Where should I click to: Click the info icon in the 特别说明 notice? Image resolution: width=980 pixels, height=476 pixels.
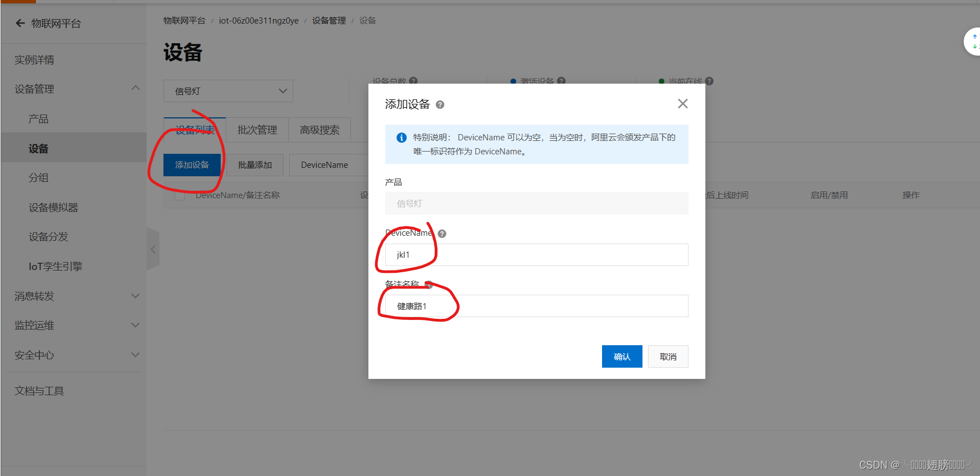point(402,138)
